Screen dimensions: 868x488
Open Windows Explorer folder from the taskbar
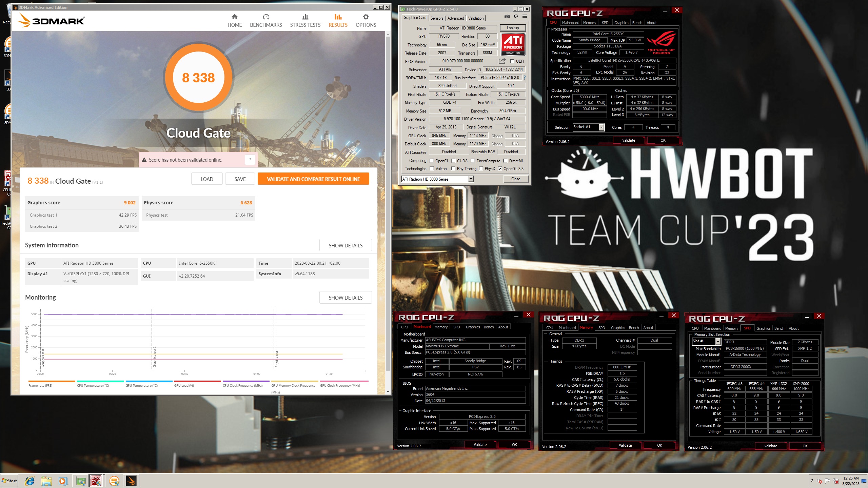(46, 481)
